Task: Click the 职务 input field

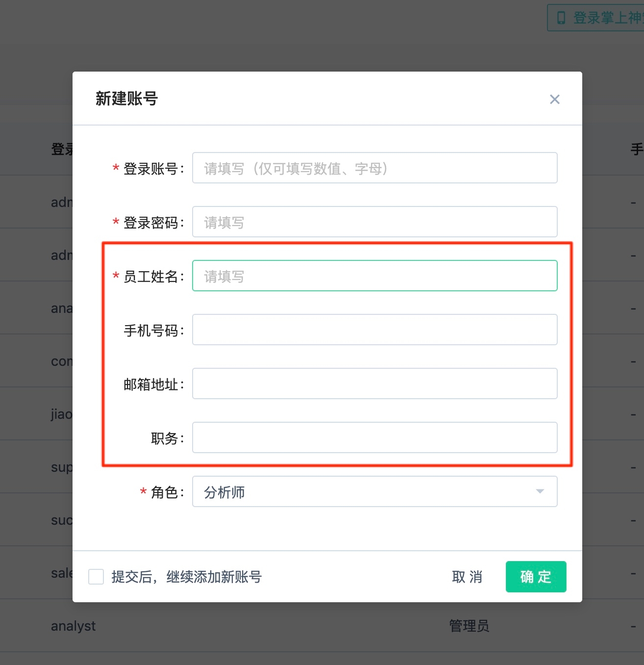Action: coord(374,438)
